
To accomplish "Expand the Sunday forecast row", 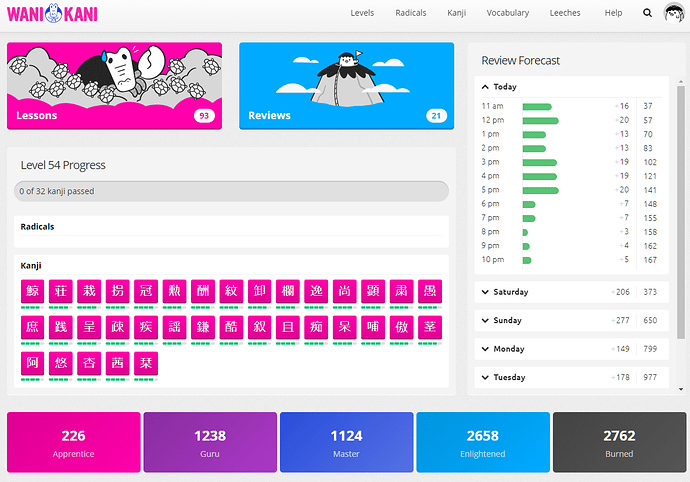I will [x=572, y=320].
